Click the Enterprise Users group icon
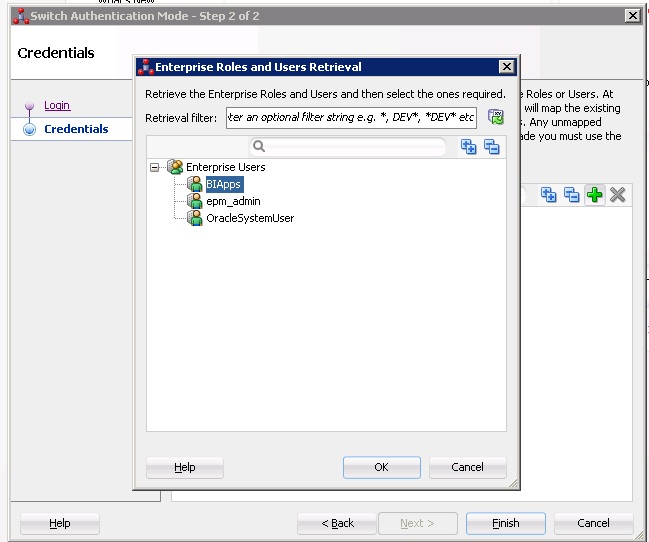The image size is (649, 542). point(175,166)
